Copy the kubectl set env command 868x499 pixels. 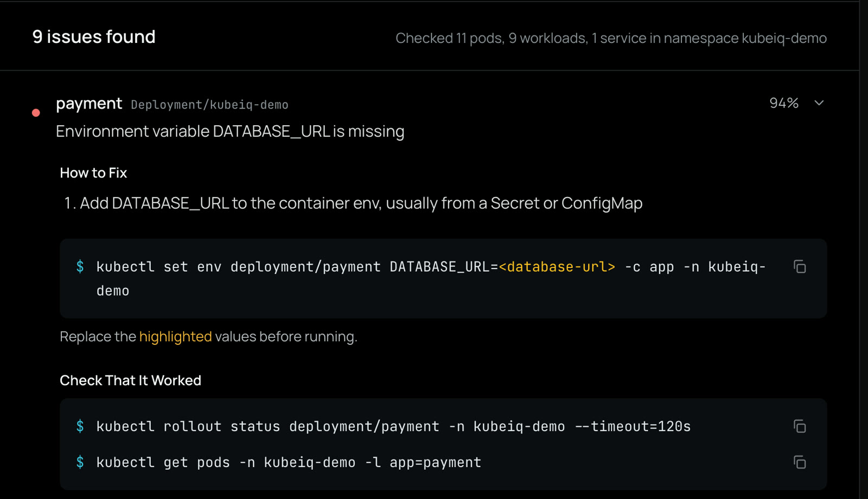(800, 266)
